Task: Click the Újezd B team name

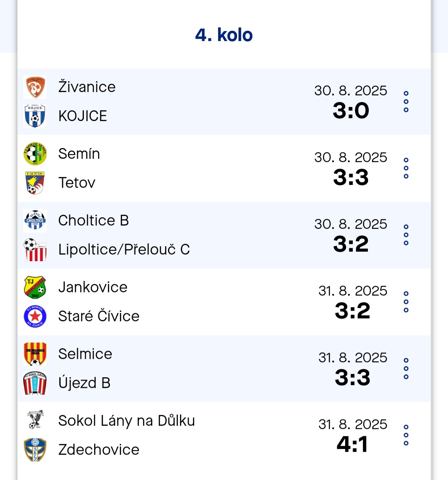Action: [x=84, y=383]
